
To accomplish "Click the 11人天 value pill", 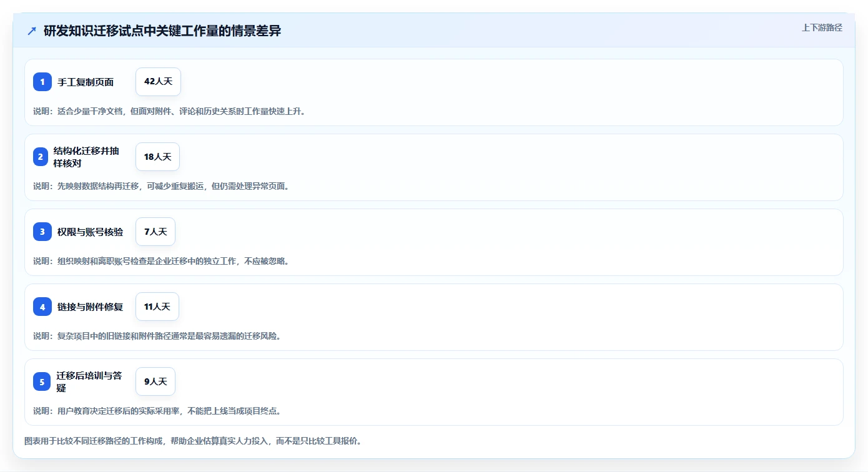I will [157, 307].
